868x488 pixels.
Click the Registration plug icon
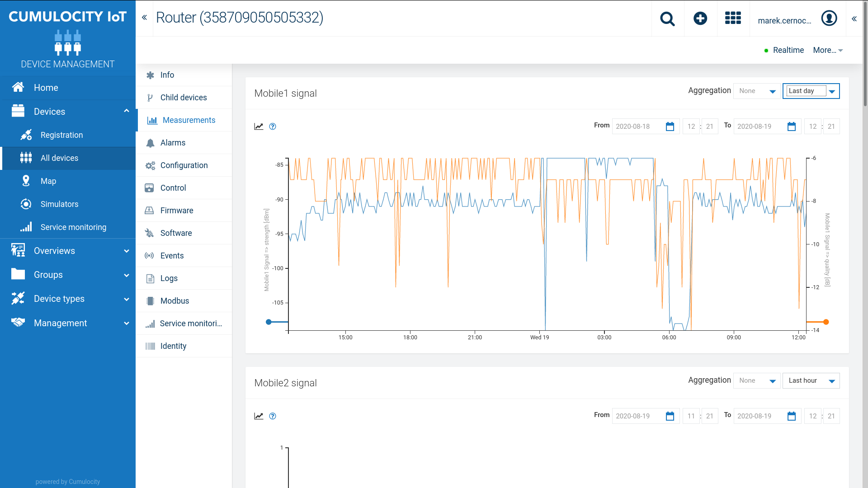click(x=26, y=135)
